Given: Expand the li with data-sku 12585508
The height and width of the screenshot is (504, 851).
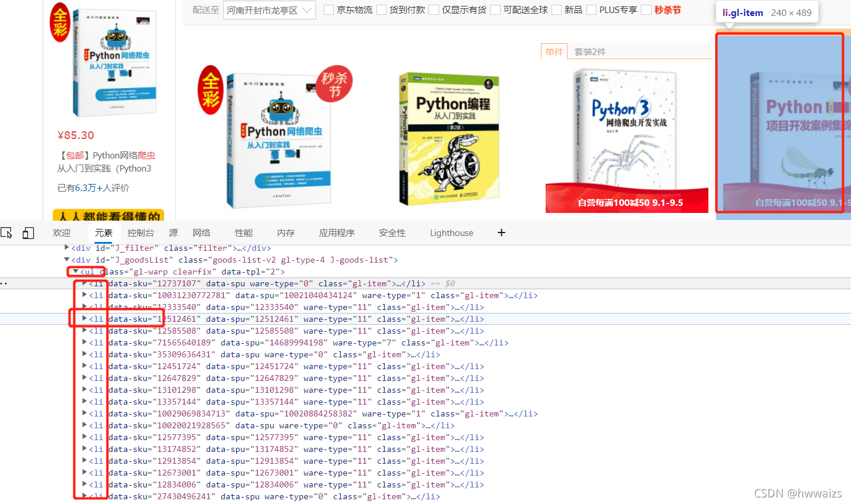Looking at the screenshot, I should click(85, 331).
